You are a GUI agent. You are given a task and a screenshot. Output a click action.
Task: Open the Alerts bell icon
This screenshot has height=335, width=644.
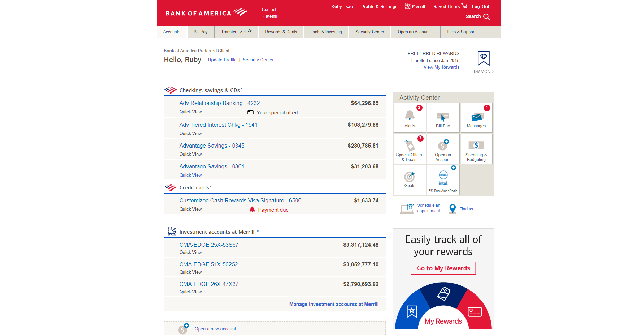pos(410,115)
